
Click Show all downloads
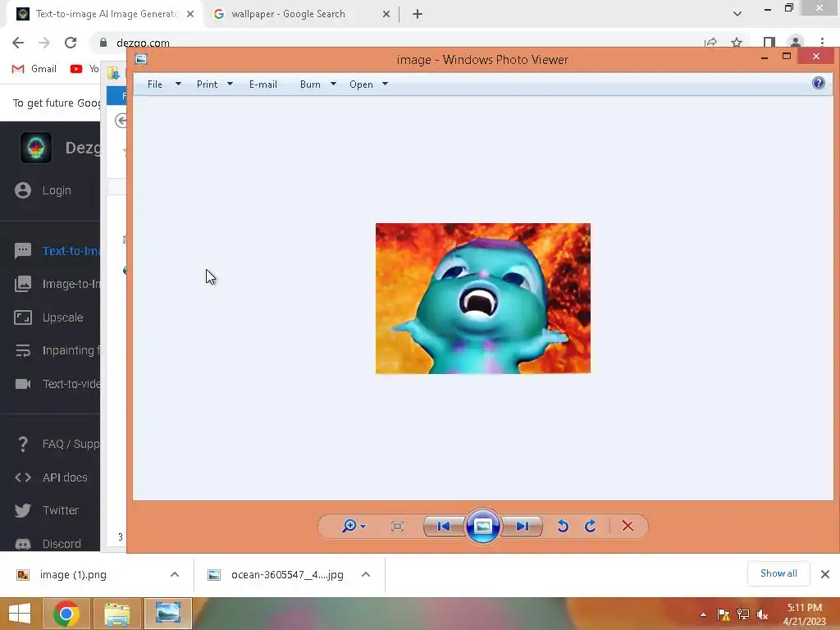coord(778,573)
